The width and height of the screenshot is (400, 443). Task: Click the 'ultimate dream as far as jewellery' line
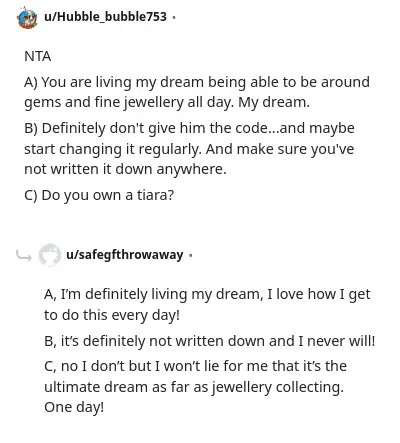coord(194,387)
